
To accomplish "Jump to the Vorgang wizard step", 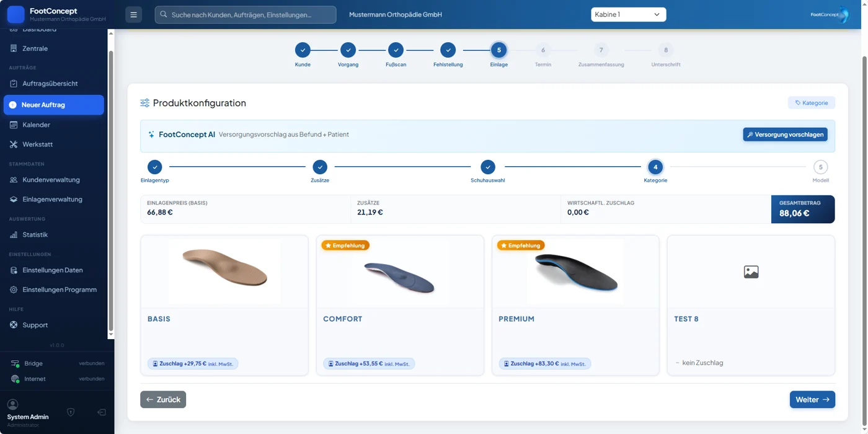I will (x=348, y=50).
